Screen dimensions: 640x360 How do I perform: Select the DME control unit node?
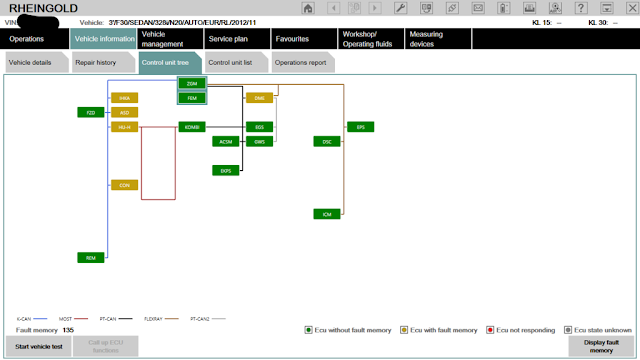pos(260,98)
